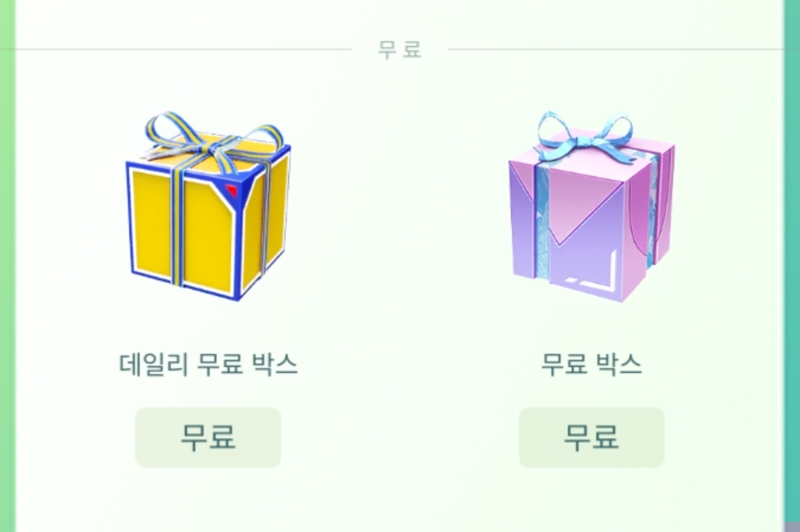Click divider line right of 무료 header
Image resolution: width=800 pixels, height=532 pixels.
point(615,49)
